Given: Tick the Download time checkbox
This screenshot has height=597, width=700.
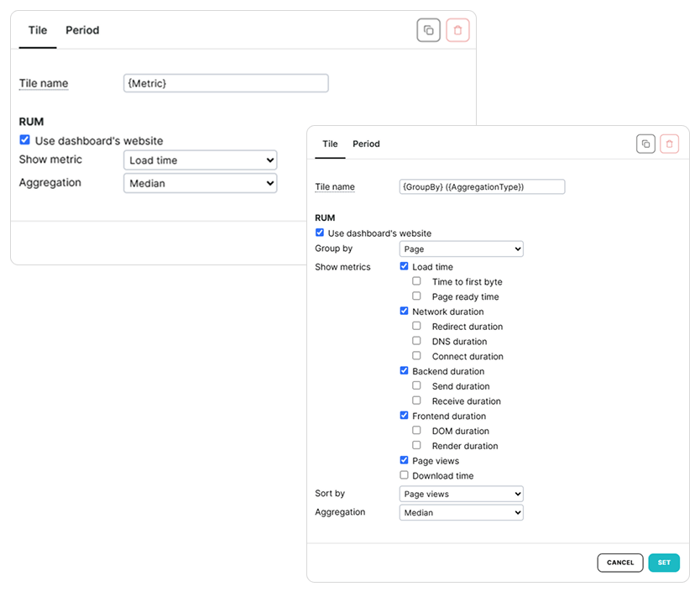Looking at the screenshot, I should click(405, 475).
